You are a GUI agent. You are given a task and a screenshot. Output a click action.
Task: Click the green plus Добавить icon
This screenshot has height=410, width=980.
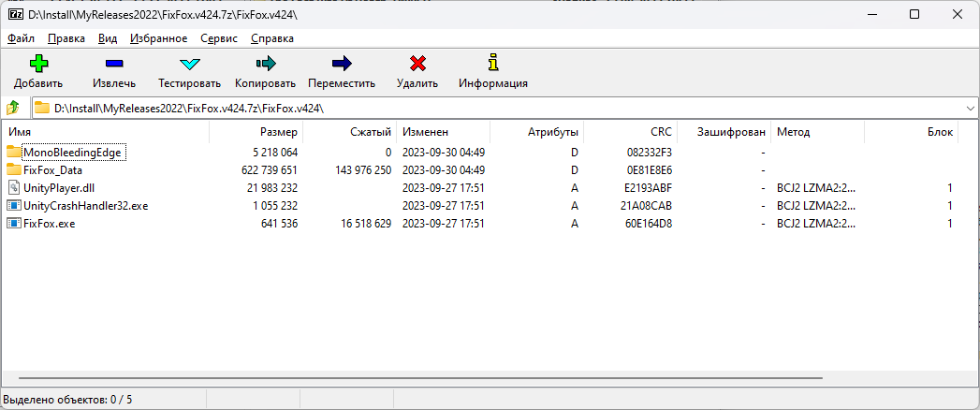click(38, 64)
